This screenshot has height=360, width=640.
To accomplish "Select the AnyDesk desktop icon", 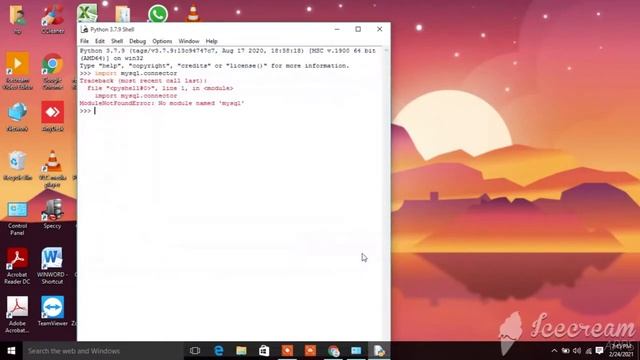I will point(52,116).
